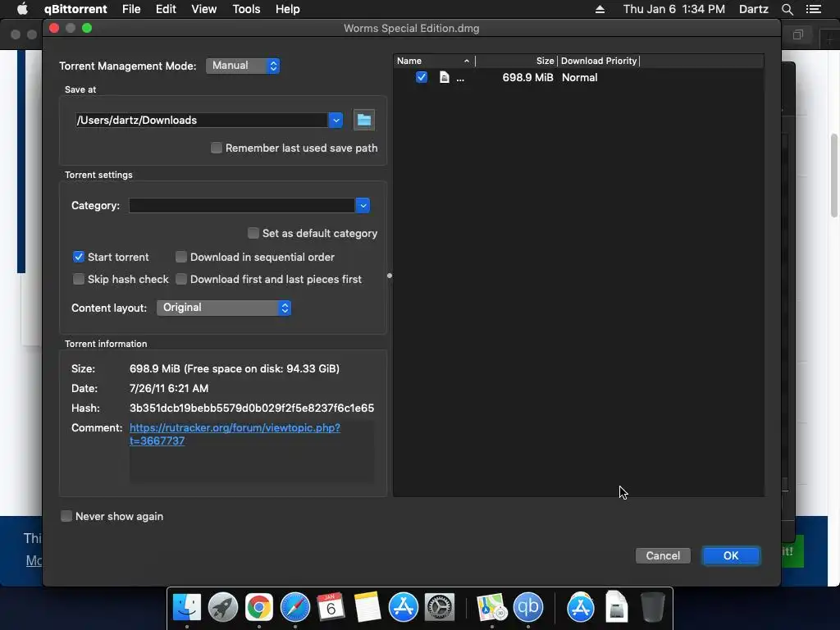Click the size and free space value
Screen dimensions: 840x630
pyautogui.click(x=234, y=368)
